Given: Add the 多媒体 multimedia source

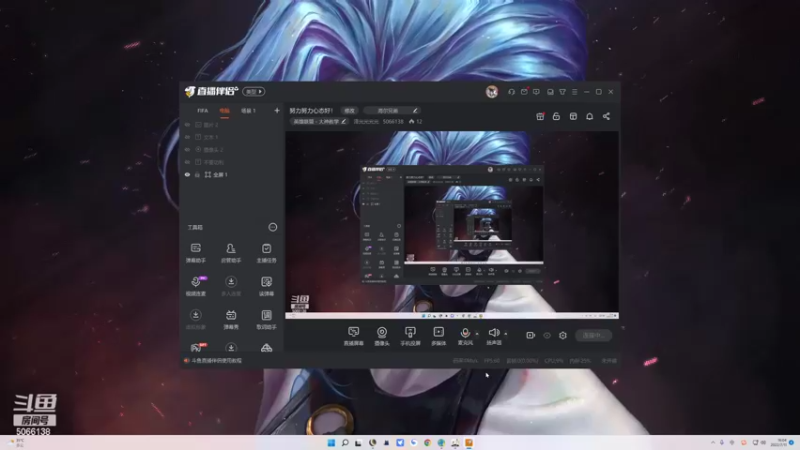Looking at the screenshot, I should (x=438, y=336).
